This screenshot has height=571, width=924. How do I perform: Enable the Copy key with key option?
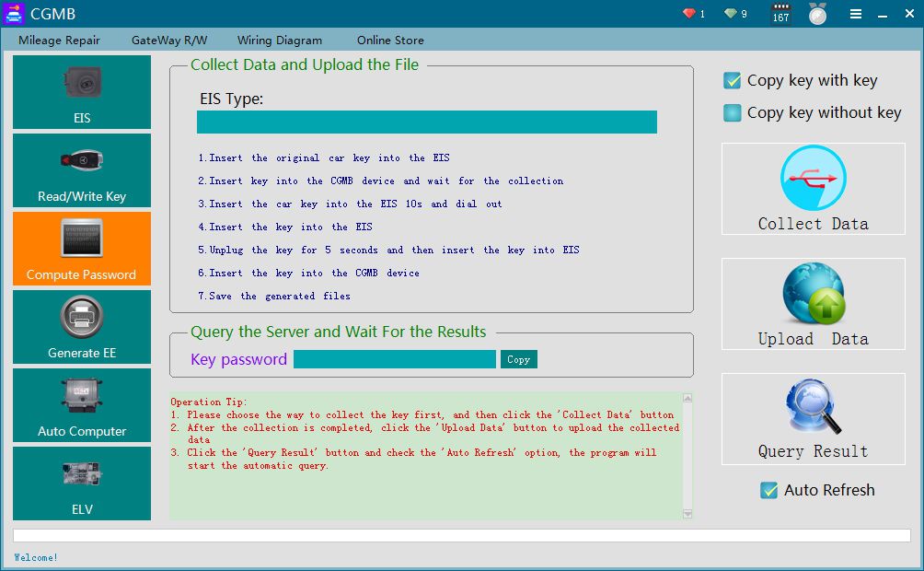coord(732,80)
